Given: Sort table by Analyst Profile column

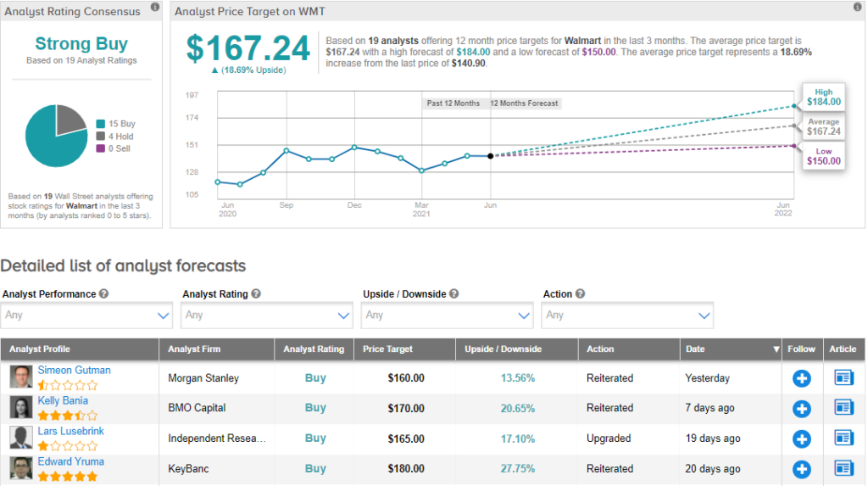Looking at the screenshot, I should point(40,349).
